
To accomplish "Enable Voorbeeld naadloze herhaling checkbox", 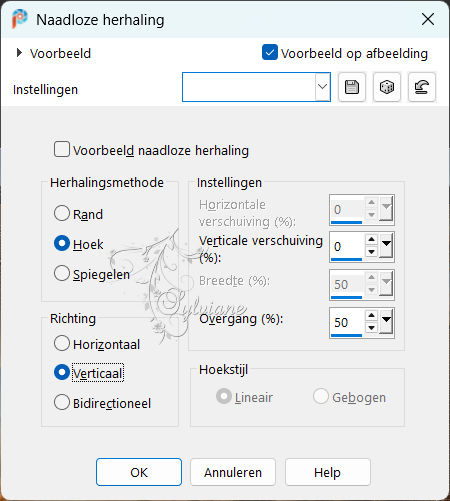I will [62, 149].
